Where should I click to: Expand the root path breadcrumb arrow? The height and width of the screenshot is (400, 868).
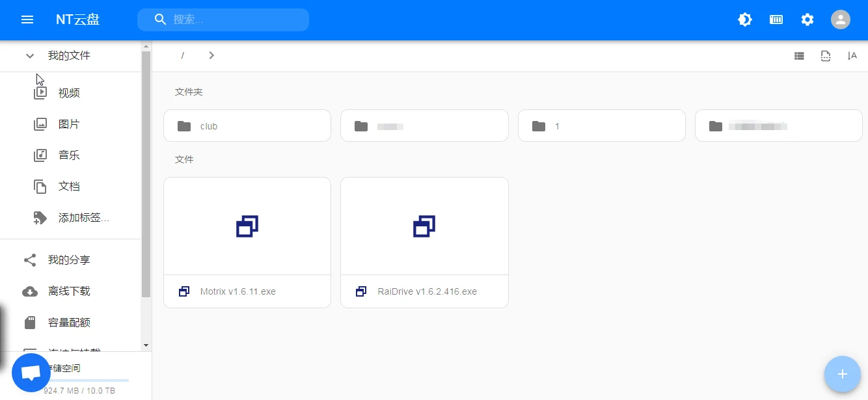(211, 56)
